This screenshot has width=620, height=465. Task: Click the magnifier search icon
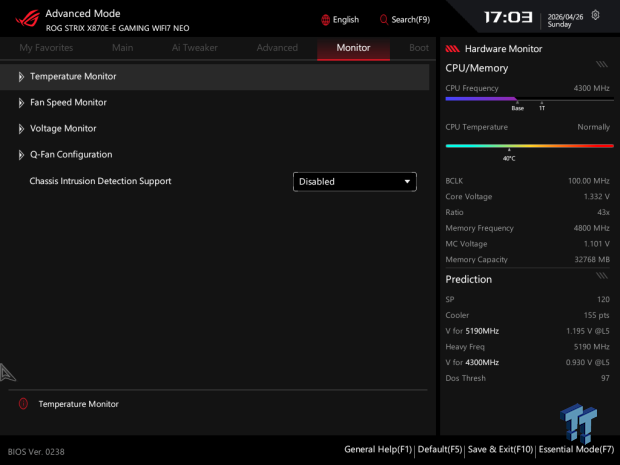[384, 19]
